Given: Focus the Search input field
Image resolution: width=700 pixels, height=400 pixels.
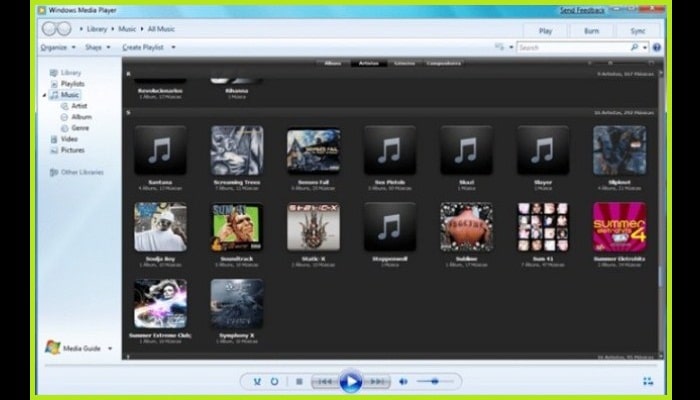Looking at the screenshot, I should 574,47.
